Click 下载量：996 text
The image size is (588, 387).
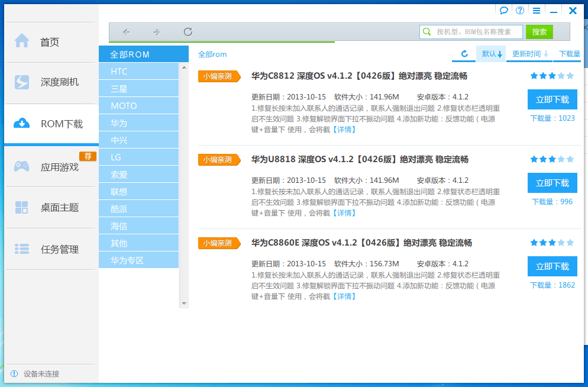tap(552, 202)
